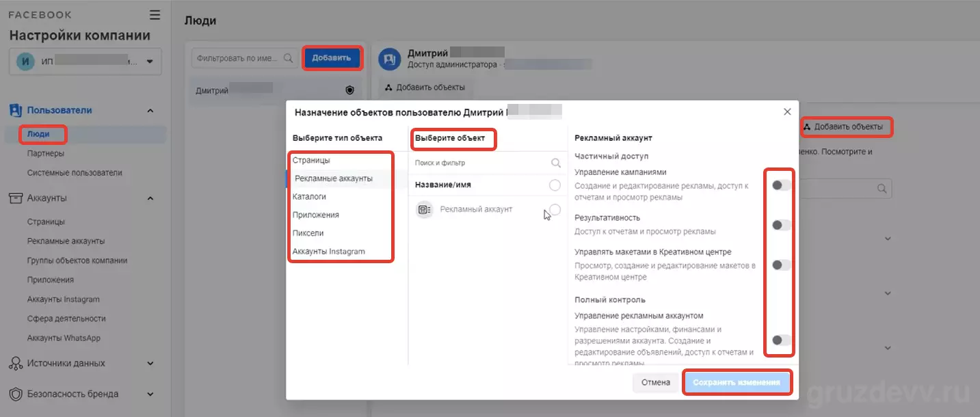Enable Управление рекламным аккаунтом full control toggle
The image size is (980, 417).
tap(781, 340)
